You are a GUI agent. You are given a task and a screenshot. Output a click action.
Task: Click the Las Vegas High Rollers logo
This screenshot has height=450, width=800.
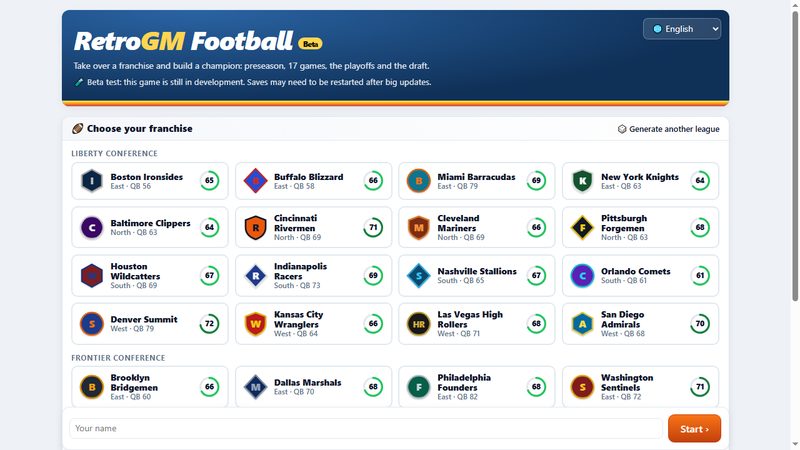tap(419, 324)
